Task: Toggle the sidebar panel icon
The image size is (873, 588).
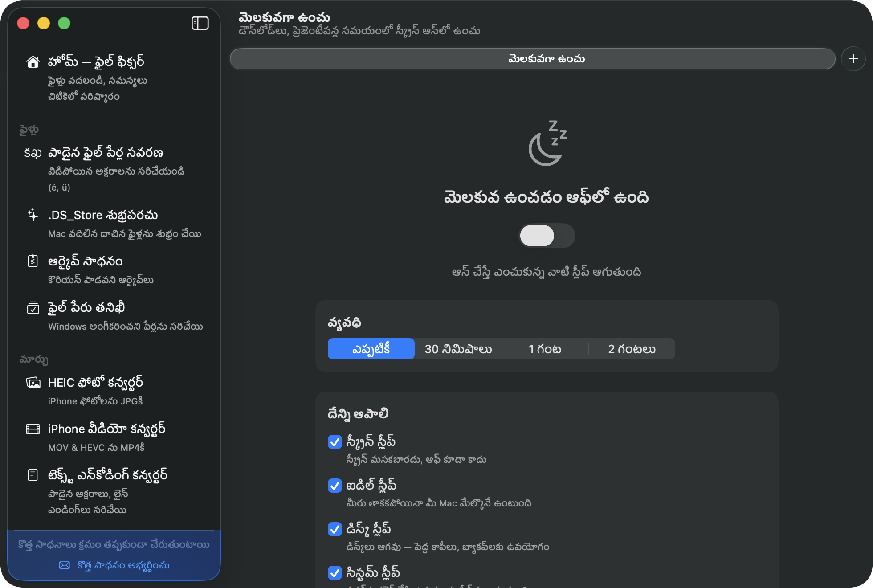Action: [200, 23]
